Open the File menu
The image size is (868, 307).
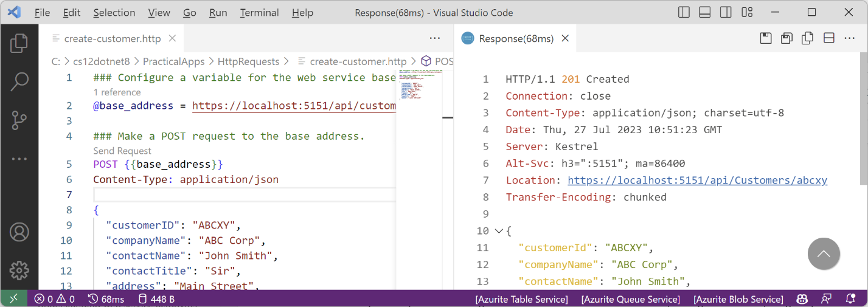pyautogui.click(x=42, y=13)
